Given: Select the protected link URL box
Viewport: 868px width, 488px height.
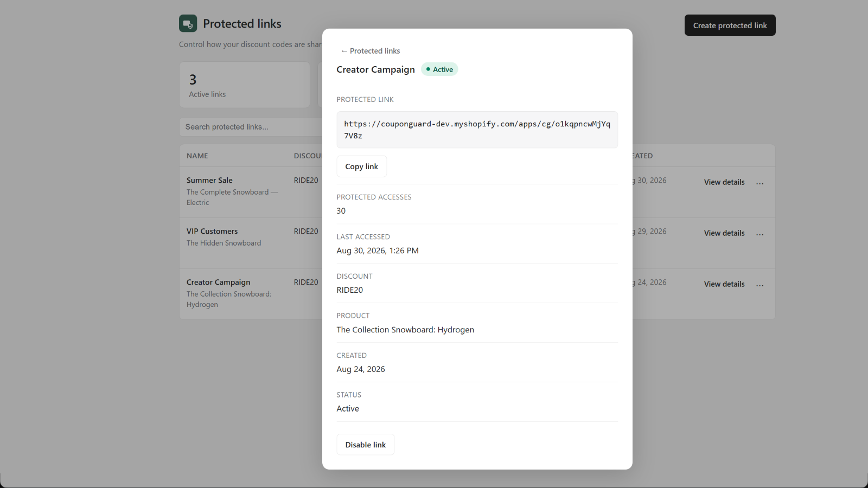Looking at the screenshot, I should click(x=477, y=130).
